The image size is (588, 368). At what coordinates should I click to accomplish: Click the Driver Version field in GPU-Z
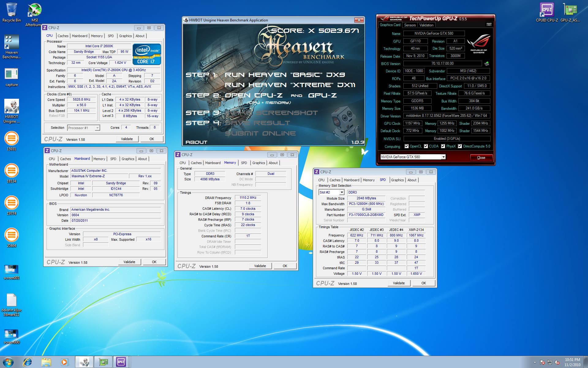(x=447, y=116)
